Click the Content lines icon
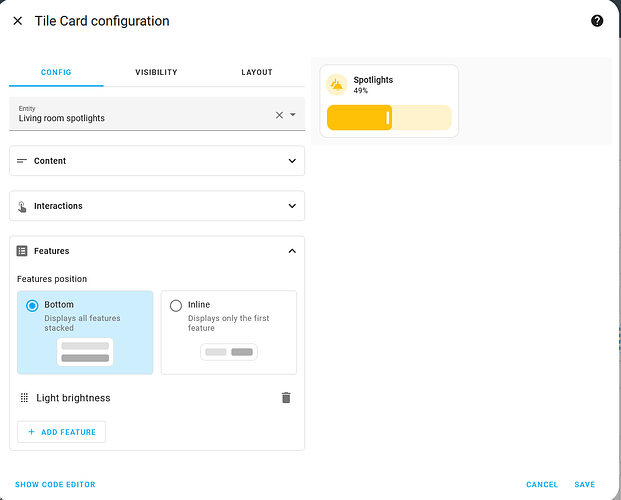 (x=22, y=161)
